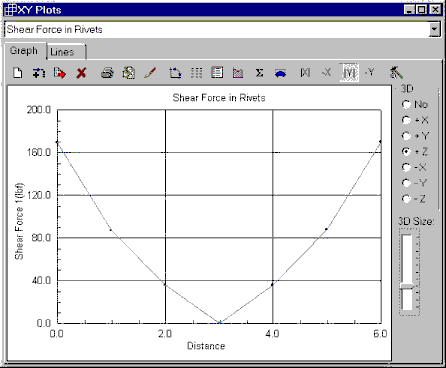Image resolution: width=446 pixels, height=368 pixels.
Task: Click the new blank page icon
Action: 18,72
